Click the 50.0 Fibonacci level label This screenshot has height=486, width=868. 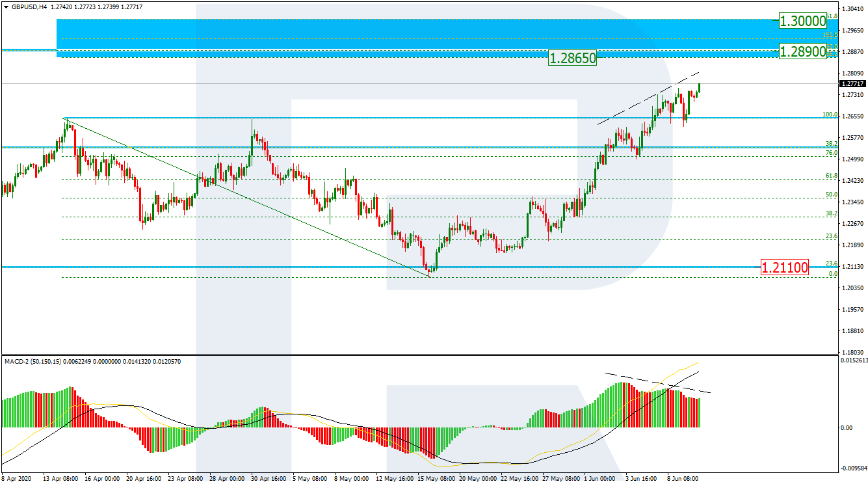(x=832, y=195)
